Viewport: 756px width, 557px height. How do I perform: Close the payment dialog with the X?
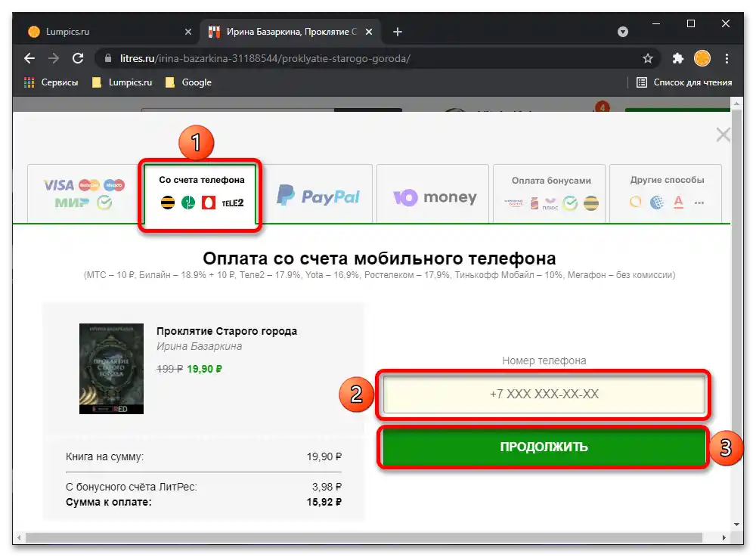(723, 135)
